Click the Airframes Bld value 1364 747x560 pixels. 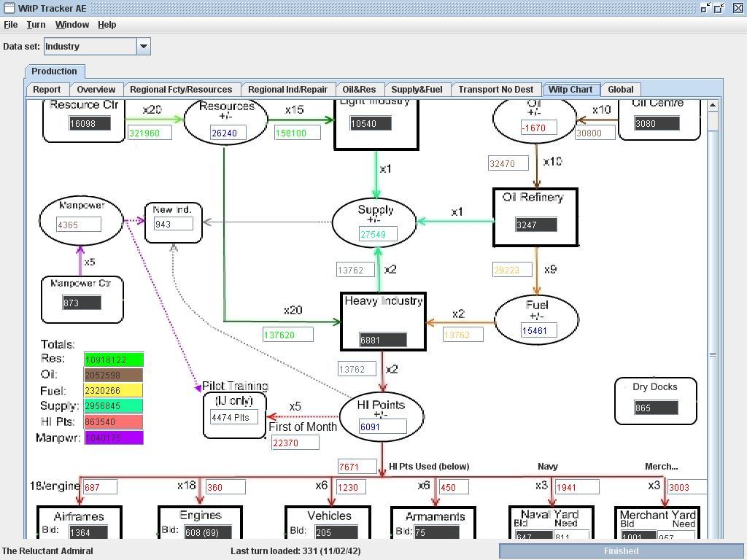88,532
